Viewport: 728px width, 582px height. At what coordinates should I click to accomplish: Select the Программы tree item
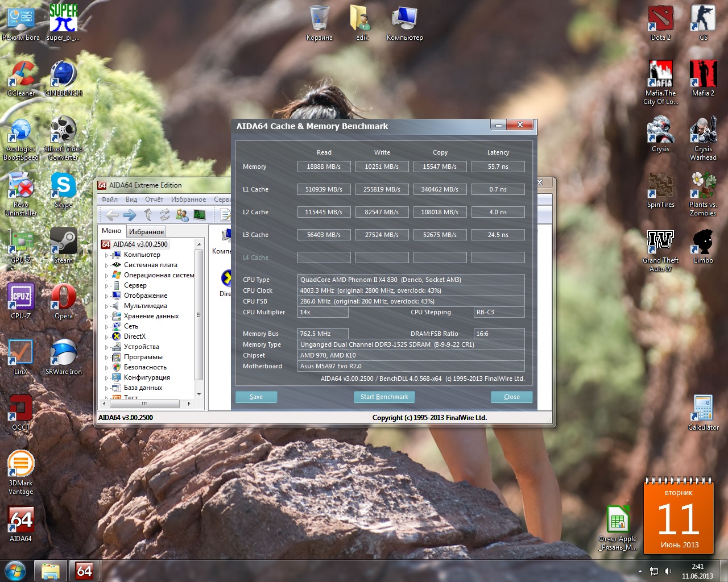[x=143, y=357]
